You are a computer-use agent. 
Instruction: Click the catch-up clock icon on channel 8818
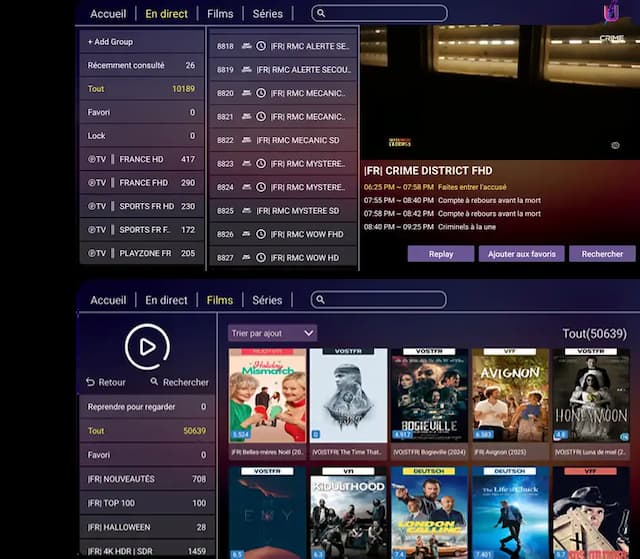[x=261, y=46]
